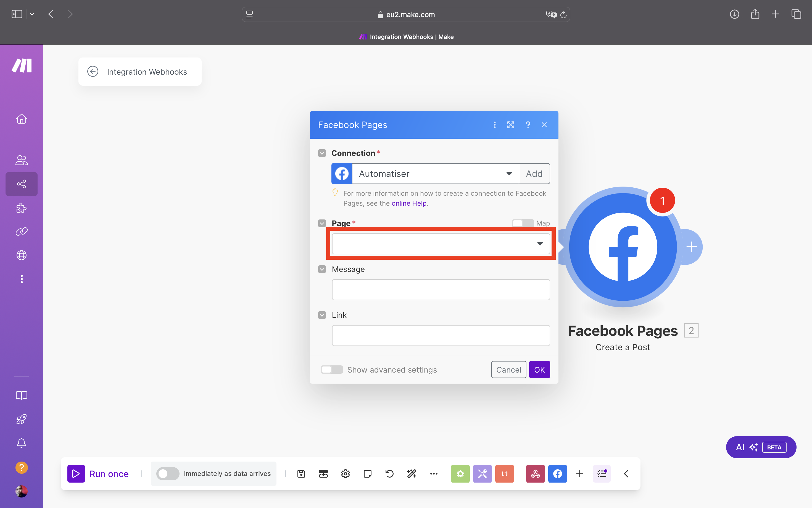Screen dimensions: 812x508
Task: Focus the eu2.make.com address bar
Action: (406, 14)
